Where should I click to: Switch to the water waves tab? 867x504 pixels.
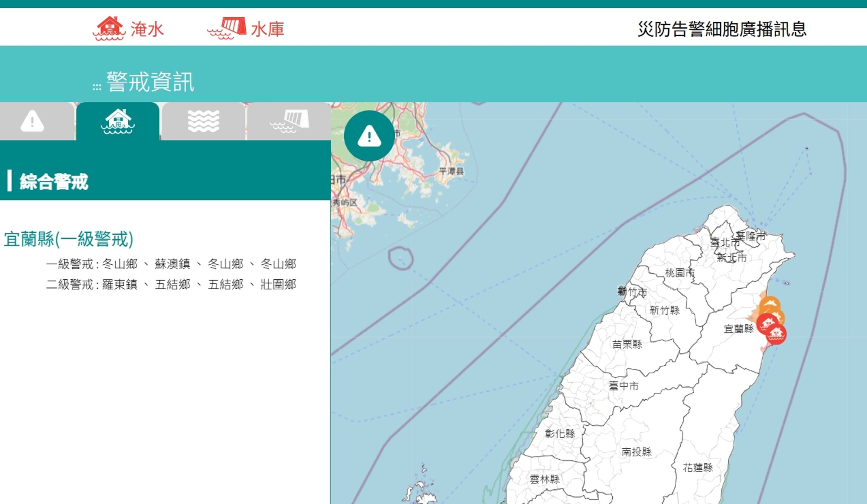pyautogui.click(x=203, y=121)
